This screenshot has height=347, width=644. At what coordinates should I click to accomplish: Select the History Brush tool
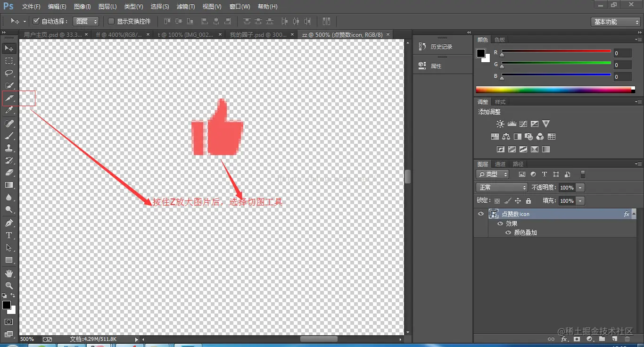click(9, 160)
